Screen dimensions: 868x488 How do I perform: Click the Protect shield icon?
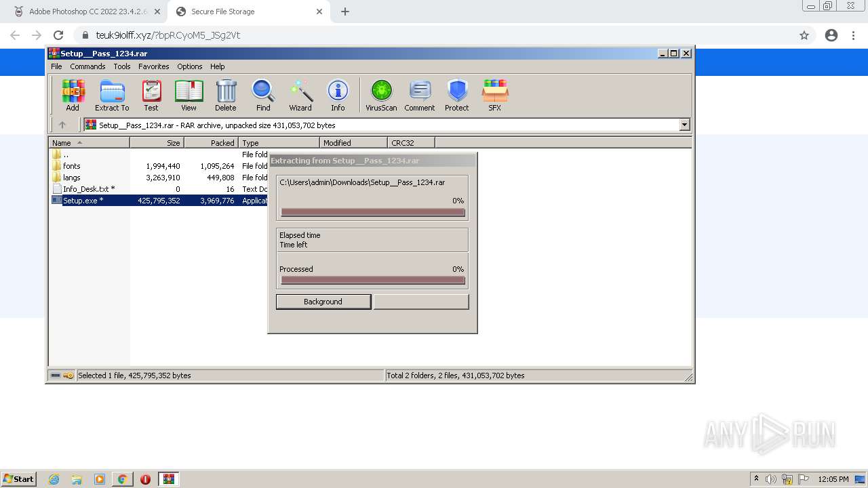coord(457,96)
